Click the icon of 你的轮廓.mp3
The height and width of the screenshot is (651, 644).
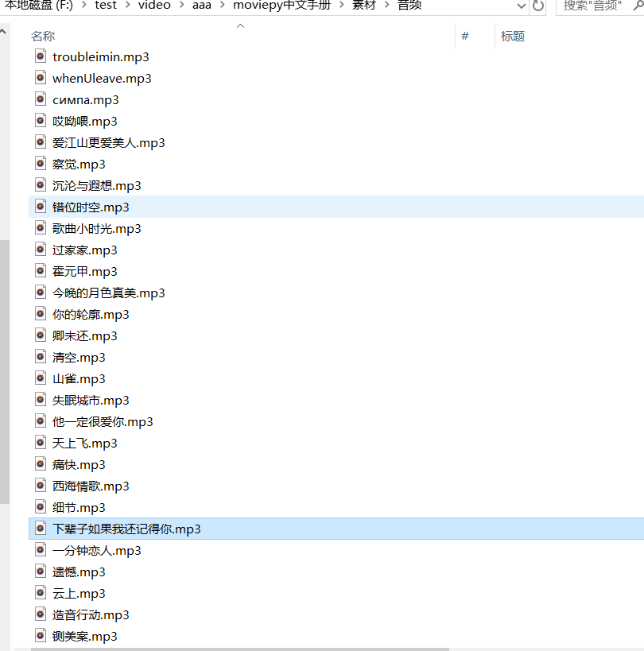coord(41,314)
